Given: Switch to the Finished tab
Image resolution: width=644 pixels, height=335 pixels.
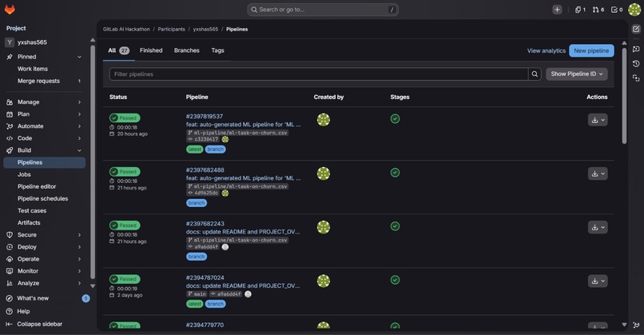Looking at the screenshot, I should pos(151,50).
